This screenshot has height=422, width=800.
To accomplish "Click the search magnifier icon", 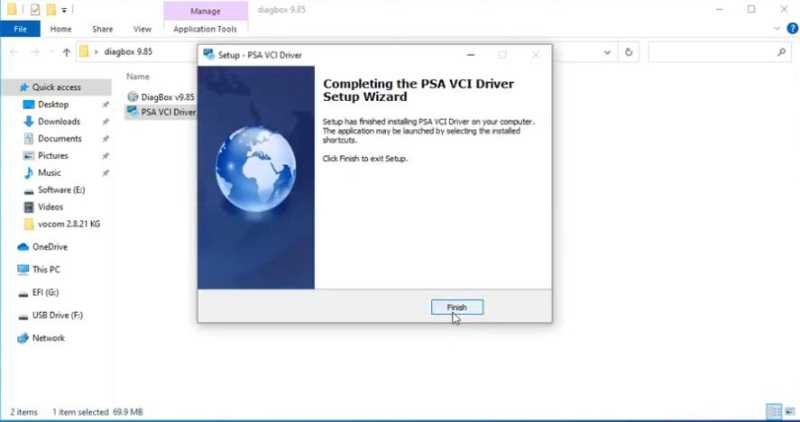I will [x=781, y=52].
